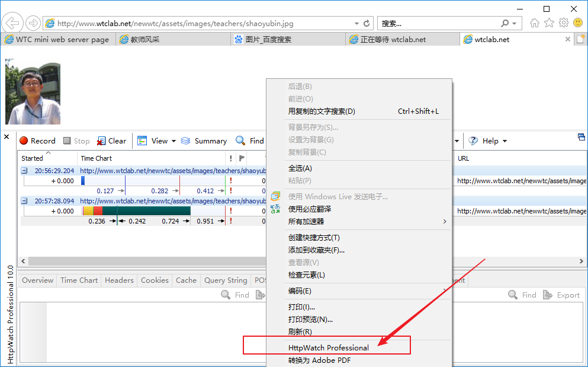588x367 pixels.
Task: Click the green time bar in second request
Action: coord(146,211)
